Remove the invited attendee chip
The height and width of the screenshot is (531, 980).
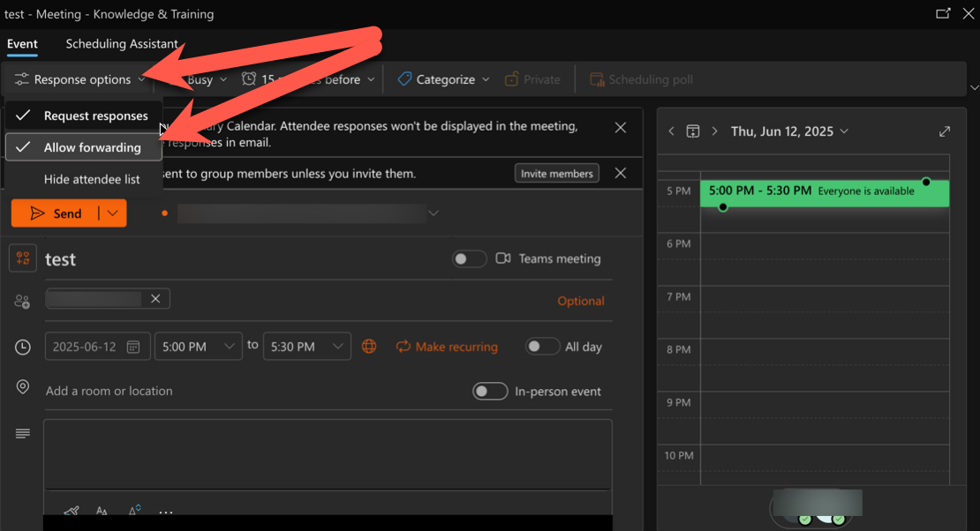pyautogui.click(x=155, y=299)
